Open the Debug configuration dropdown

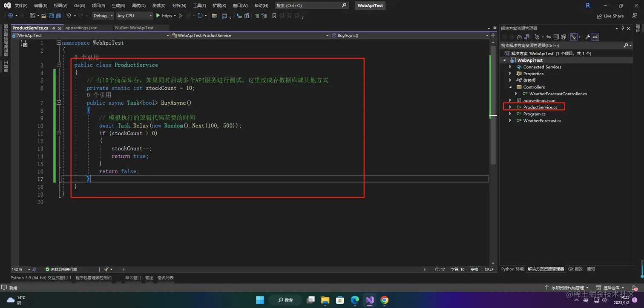click(x=103, y=16)
